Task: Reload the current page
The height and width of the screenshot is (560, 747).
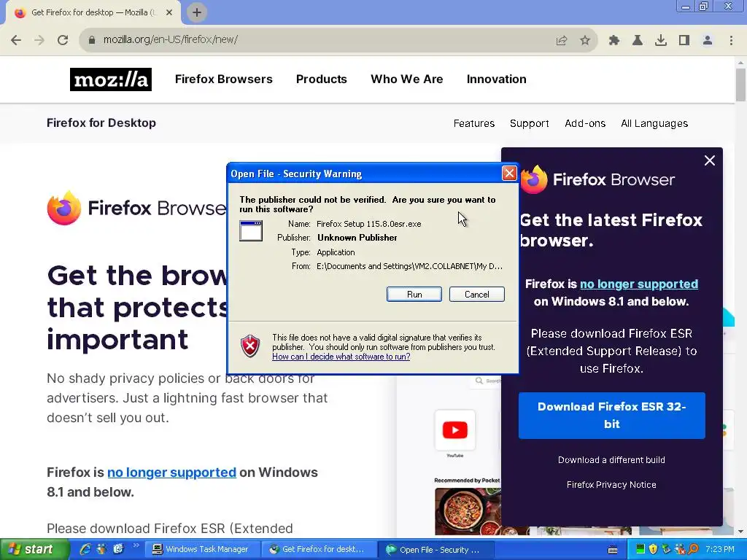Action: [x=63, y=40]
